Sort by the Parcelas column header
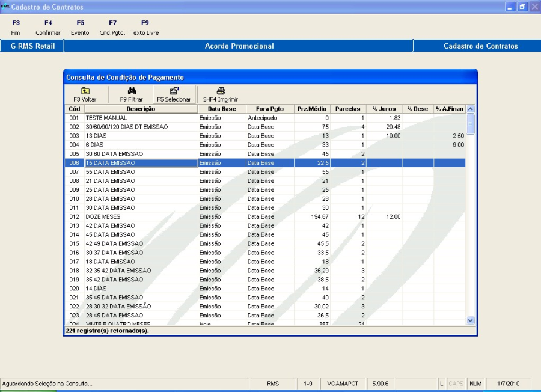Image resolution: width=541 pixels, height=392 pixels. pos(348,109)
